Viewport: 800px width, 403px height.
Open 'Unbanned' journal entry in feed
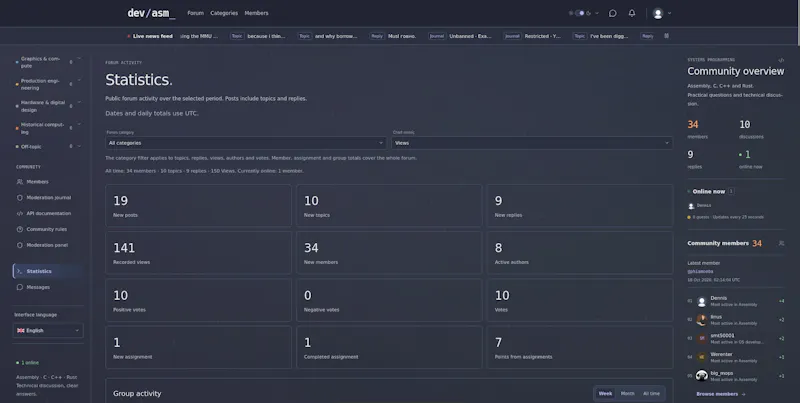tap(470, 36)
